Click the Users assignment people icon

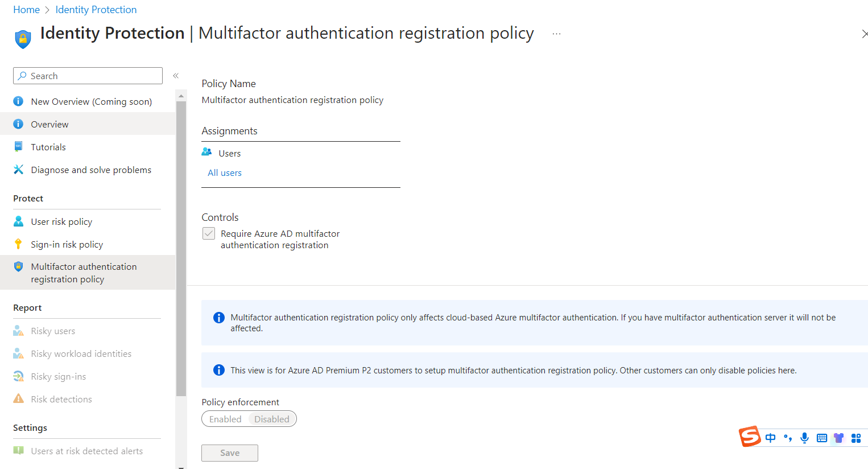click(x=206, y=152)
